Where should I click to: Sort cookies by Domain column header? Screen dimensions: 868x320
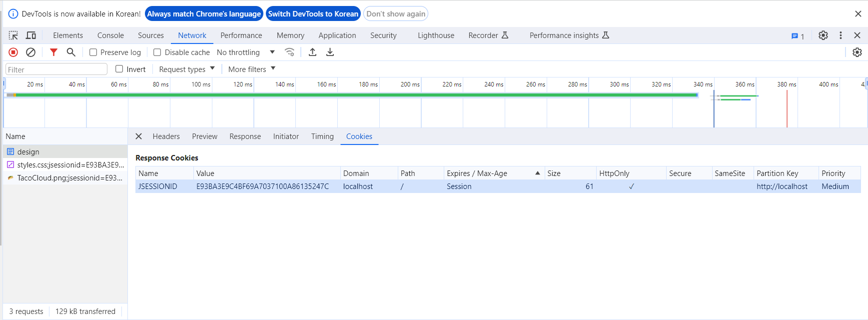coord(369,173)
